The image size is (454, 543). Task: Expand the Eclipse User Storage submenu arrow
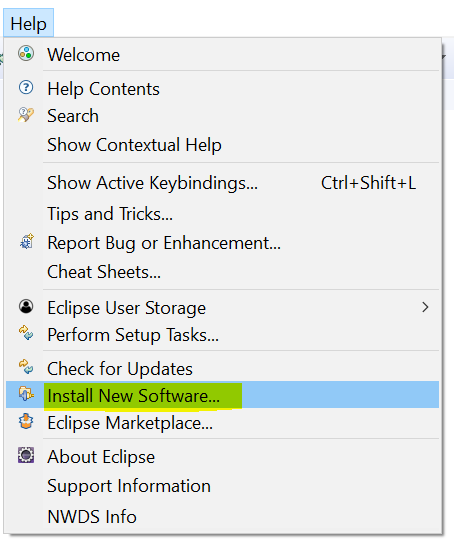point(425,307)
